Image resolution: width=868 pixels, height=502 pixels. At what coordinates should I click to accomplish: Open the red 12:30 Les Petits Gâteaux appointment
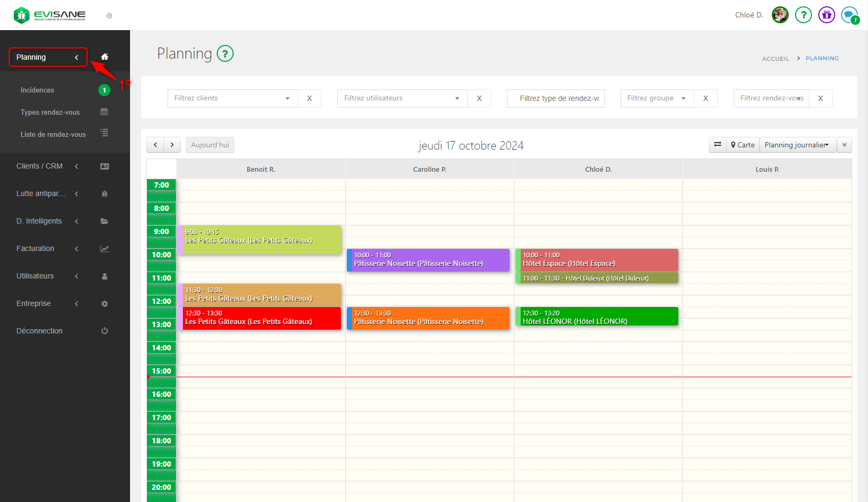(x=261, y=318)
